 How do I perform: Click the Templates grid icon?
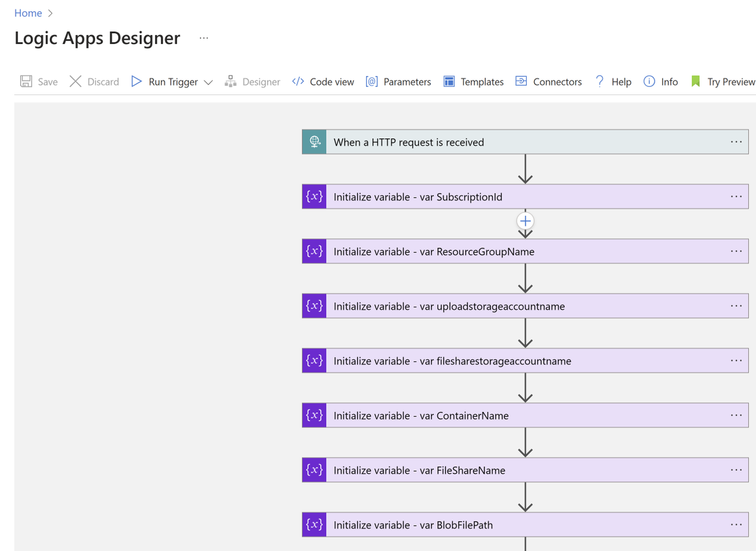click(449, 81)
